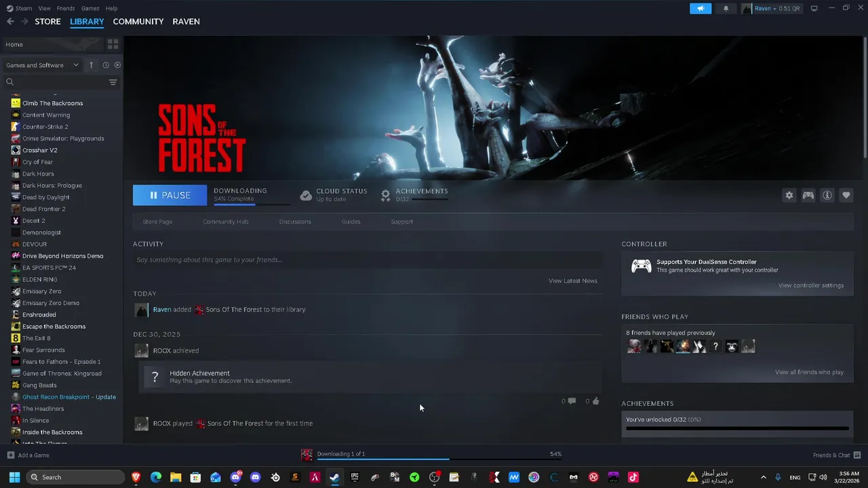Open Windows Start menu
The height and width of the screenshot is (488, 868).
14,477
